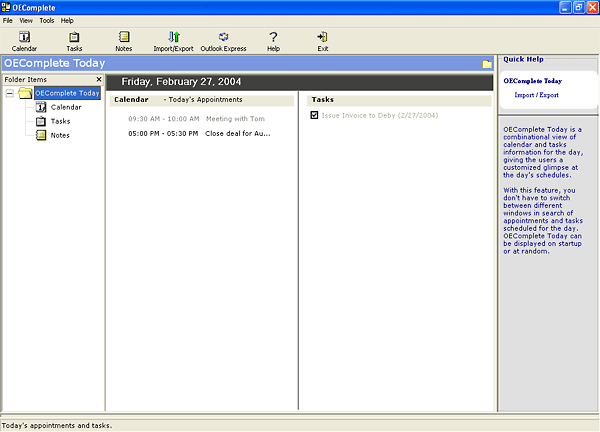Uncheck the Issue Invoice to Deby task
The image size is (600, 432).
point(314,115)
